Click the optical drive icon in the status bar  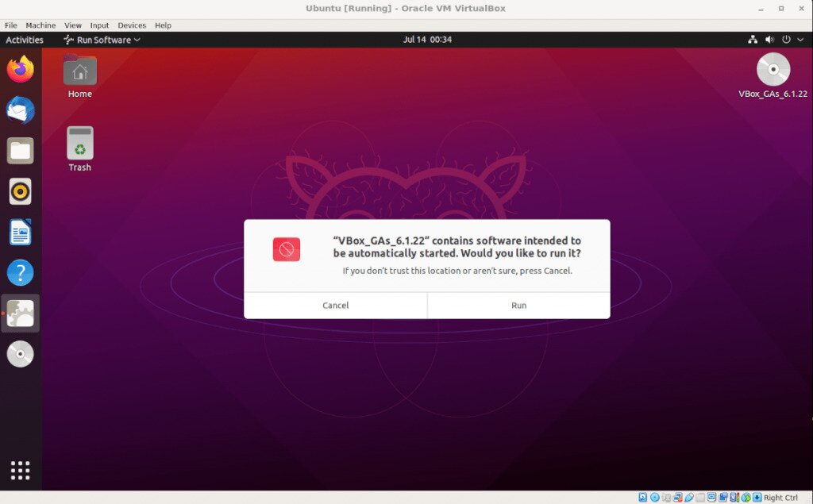[653, 496]
